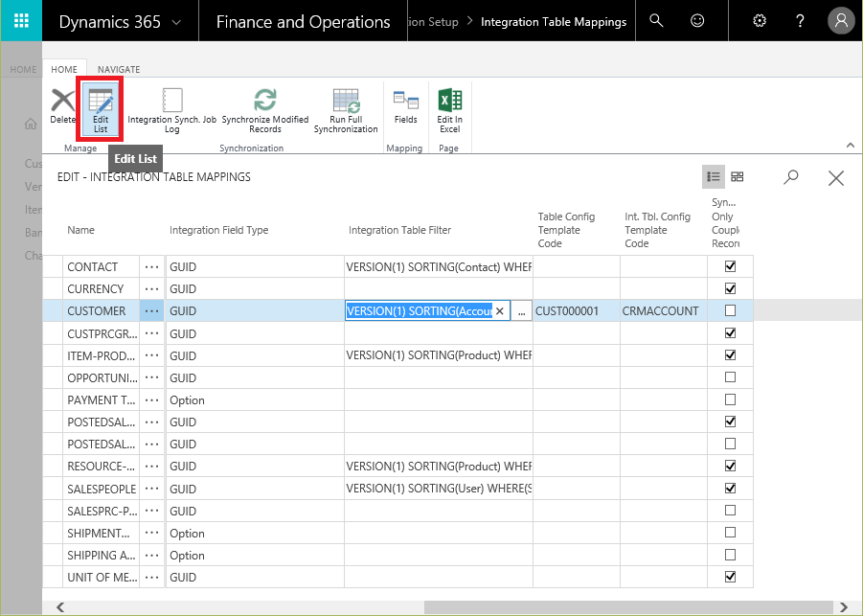Click Edit In Excel
The image size is (863, 616).
point(449,110)
